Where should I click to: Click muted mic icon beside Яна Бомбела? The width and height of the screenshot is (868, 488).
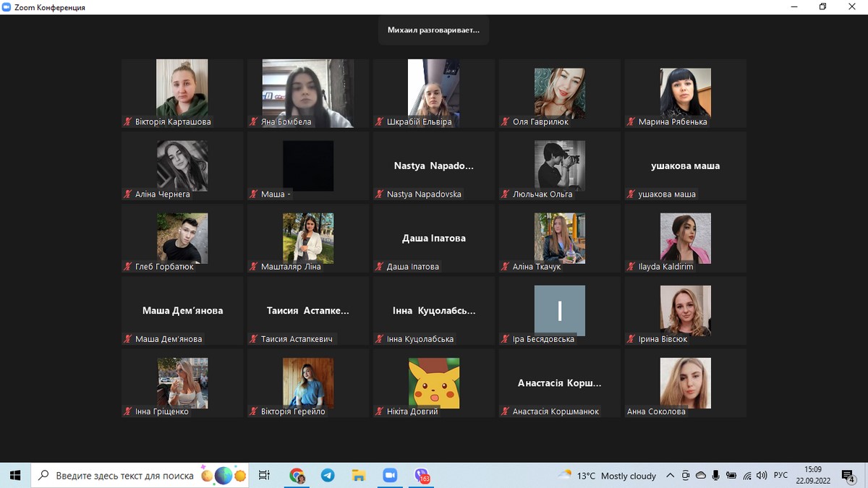pos(254,122)
